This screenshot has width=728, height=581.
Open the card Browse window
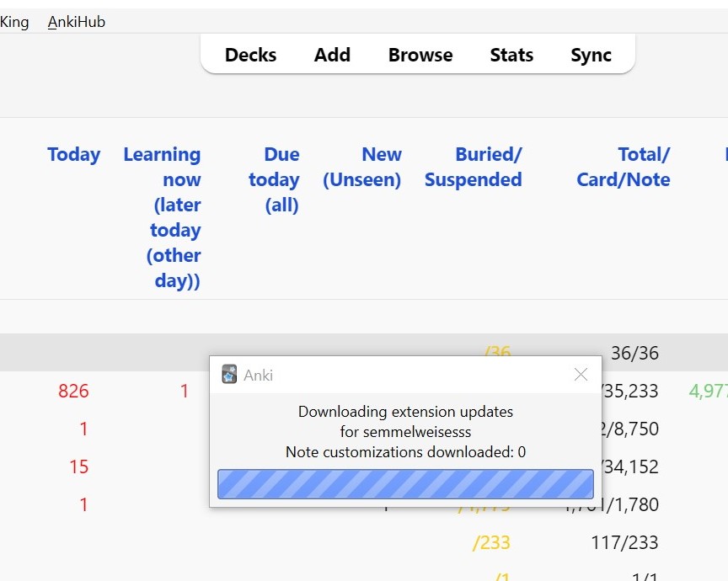coord(420,55)
